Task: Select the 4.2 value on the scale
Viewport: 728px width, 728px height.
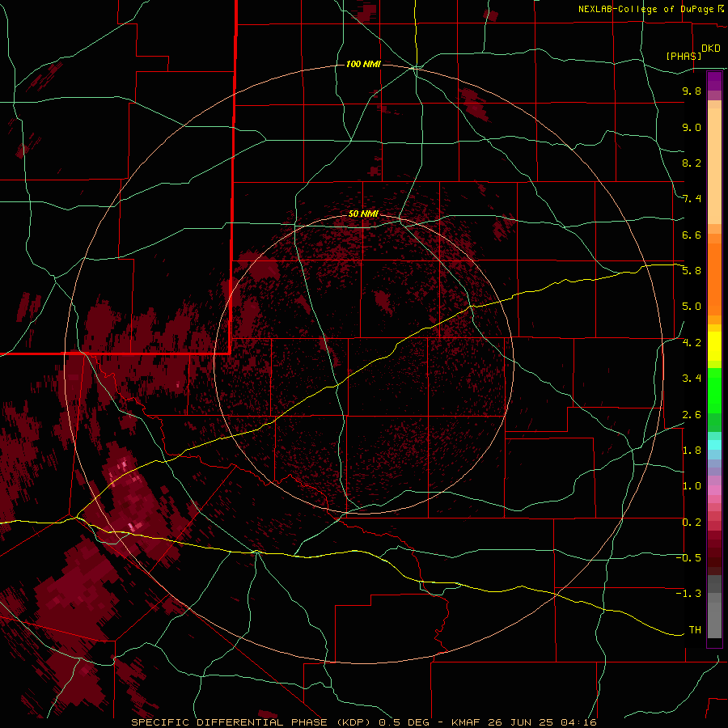Action: 692,343
